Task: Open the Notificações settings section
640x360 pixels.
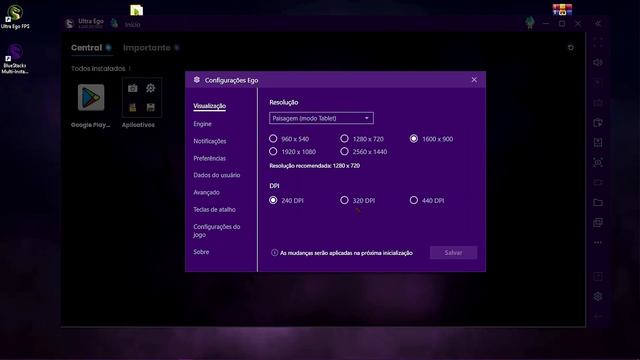Action: click(x=210, y=141)
